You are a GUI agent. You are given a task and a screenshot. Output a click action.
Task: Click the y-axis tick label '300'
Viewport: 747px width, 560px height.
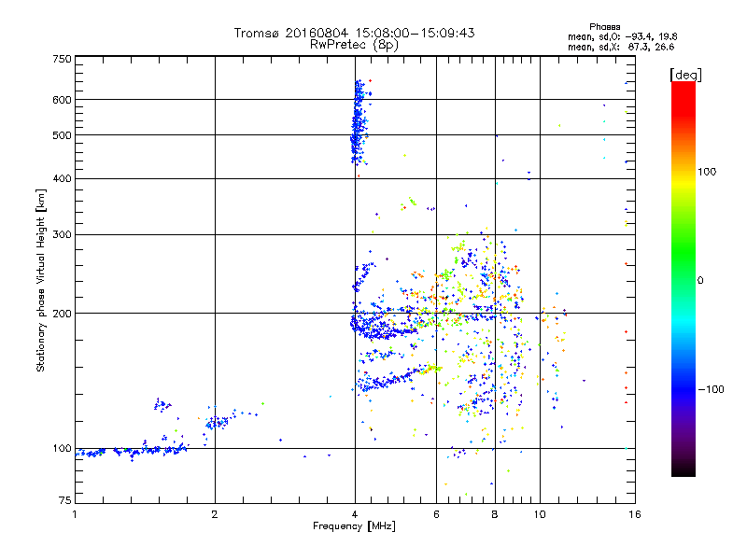click(x=62, y=235)
